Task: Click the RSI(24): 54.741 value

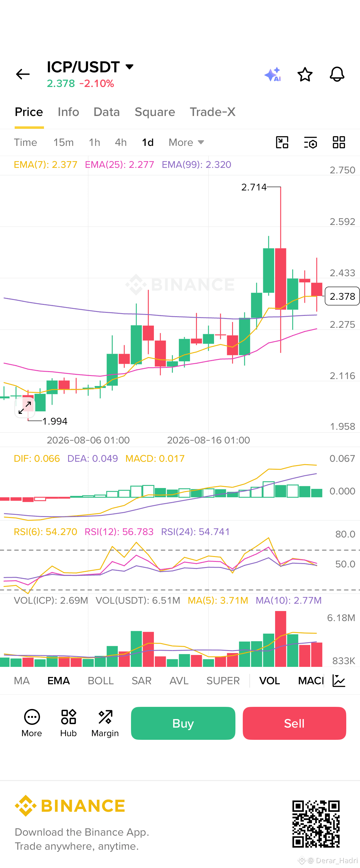Action: point(195,532)
